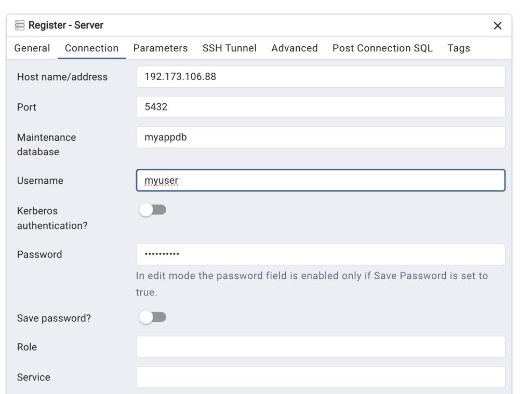Switch to the Advanced tab
Viewport: 532px width, 394px height.
(294, 48)
